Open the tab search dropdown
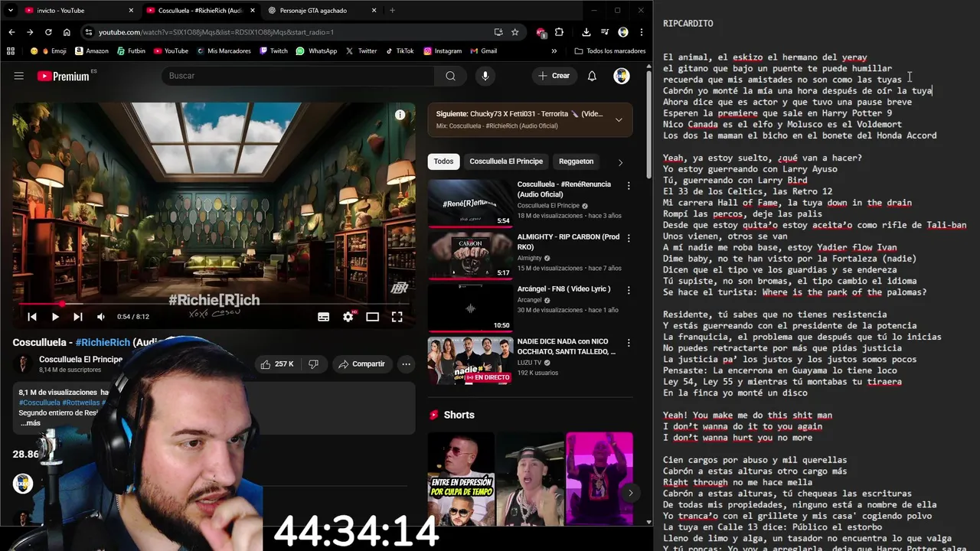The image size is (980, 551). 10,11
